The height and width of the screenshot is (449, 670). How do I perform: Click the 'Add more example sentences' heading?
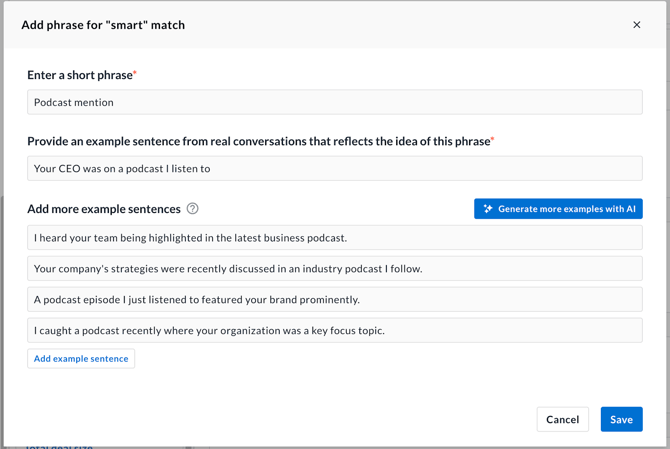pos(104,209)
